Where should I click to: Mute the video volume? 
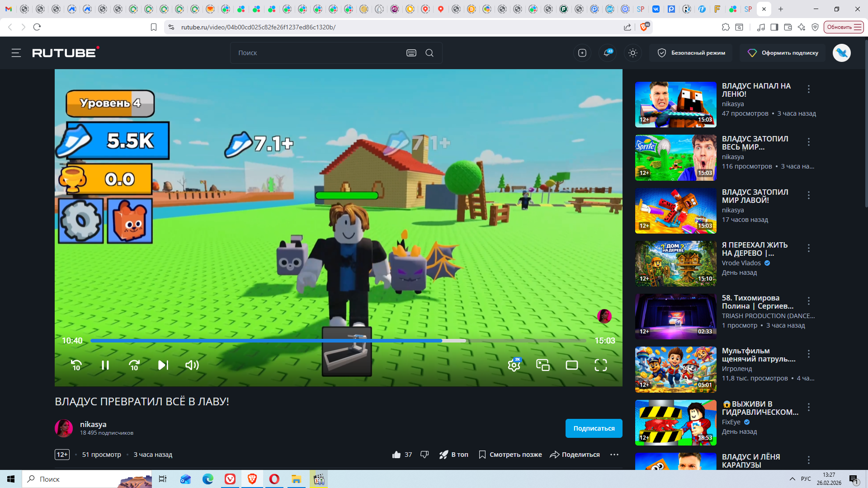pyautogui.click(x=192, y=365)
